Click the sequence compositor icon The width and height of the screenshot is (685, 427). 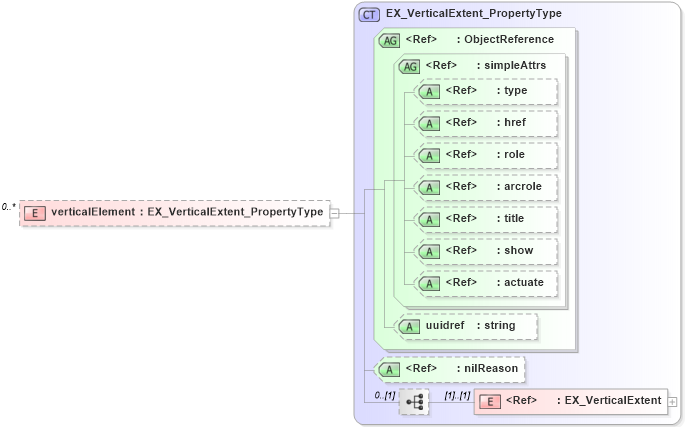pyautogui.click(x=414, y=402)
